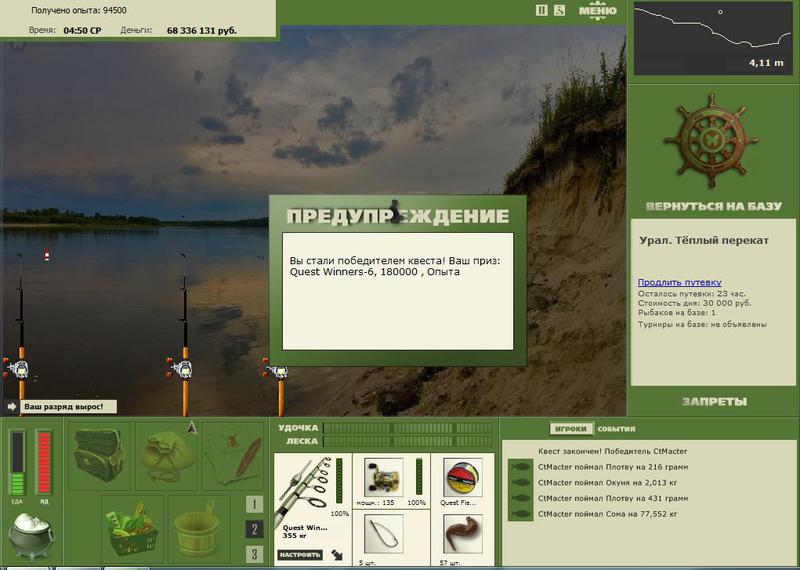Select rod slot 3

click(x=254, y=554)
